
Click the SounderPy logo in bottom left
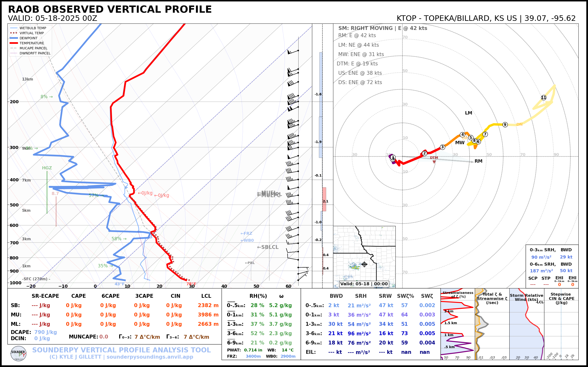coord(18,354)
